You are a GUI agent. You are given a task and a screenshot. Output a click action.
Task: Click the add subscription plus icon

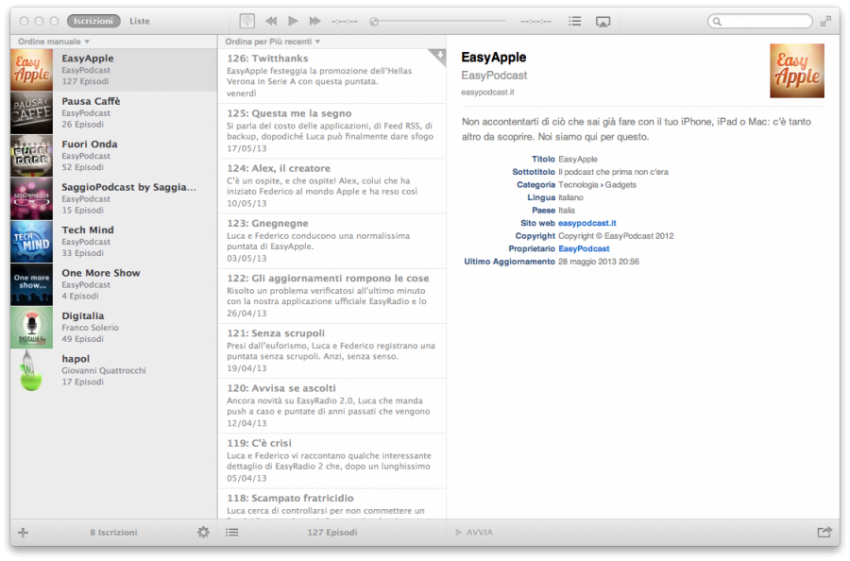tap(23, 532)
